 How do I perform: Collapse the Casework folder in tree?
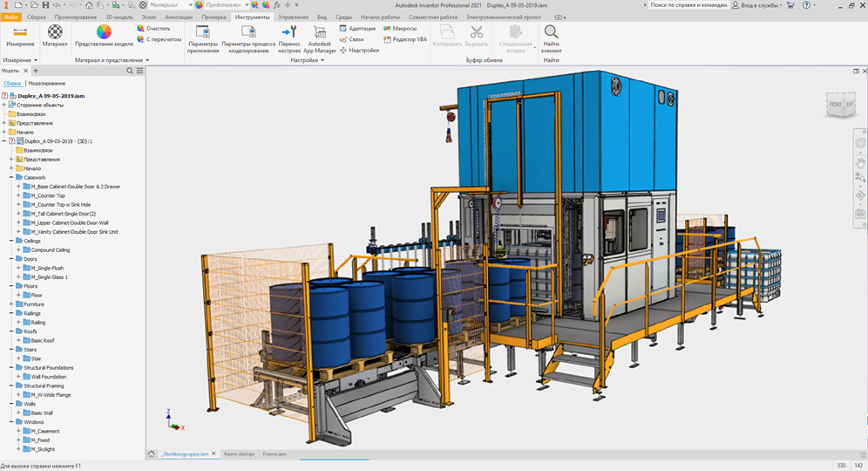[10, 177]
